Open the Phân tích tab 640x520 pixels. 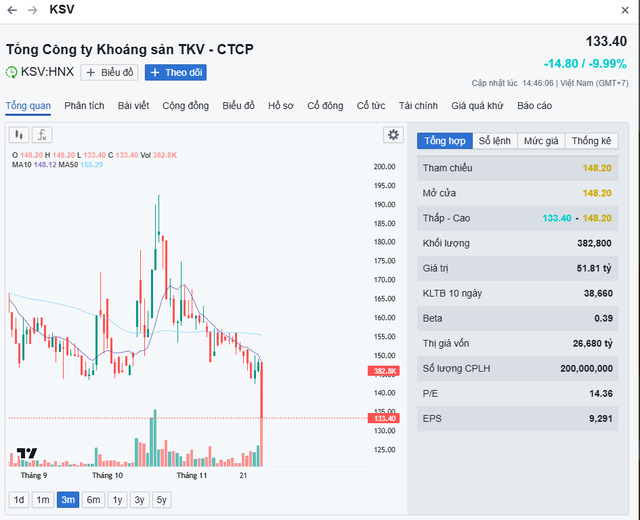[84, 105]
